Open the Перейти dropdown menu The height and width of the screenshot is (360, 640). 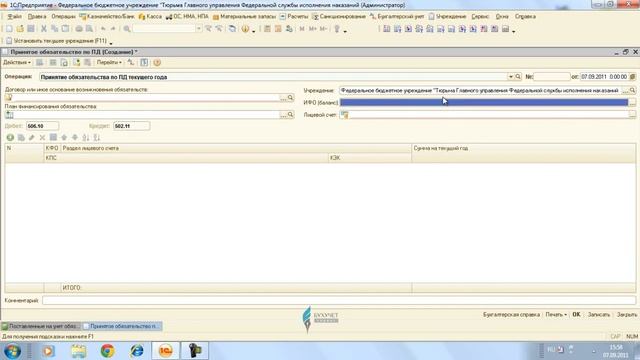(x=109, y=62)
